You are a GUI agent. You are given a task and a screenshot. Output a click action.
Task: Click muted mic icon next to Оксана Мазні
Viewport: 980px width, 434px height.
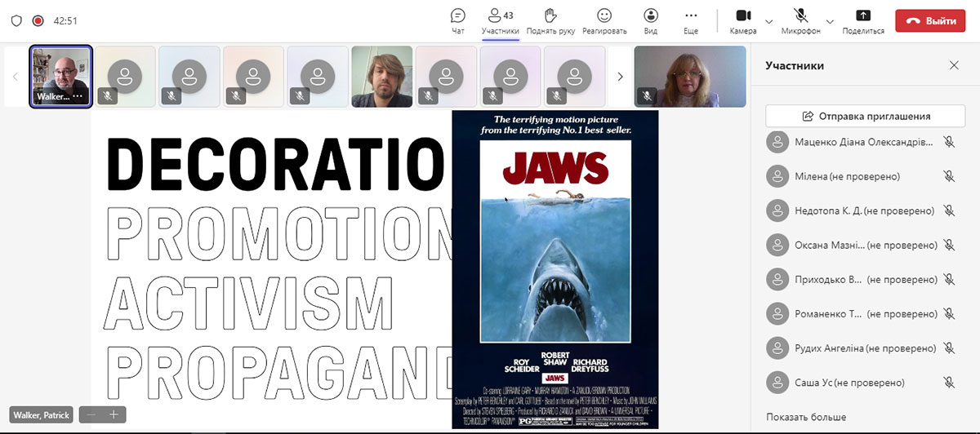click(x=949, y=245)
